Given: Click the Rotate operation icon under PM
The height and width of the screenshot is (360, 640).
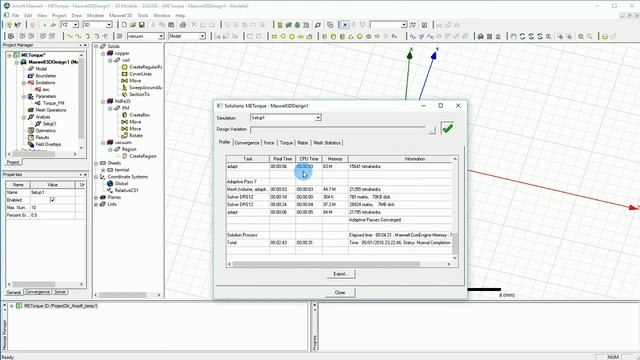Looking at the screenshot, I should click(124, 135).
